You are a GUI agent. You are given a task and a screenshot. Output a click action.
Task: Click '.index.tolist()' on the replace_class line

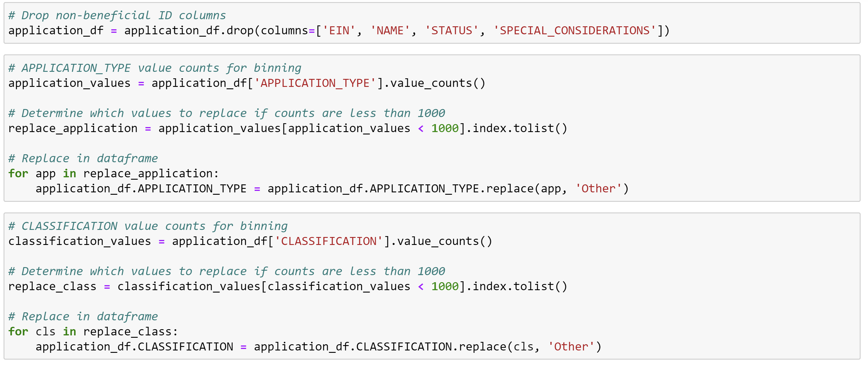pyautogui.click(x=517, y=286)
